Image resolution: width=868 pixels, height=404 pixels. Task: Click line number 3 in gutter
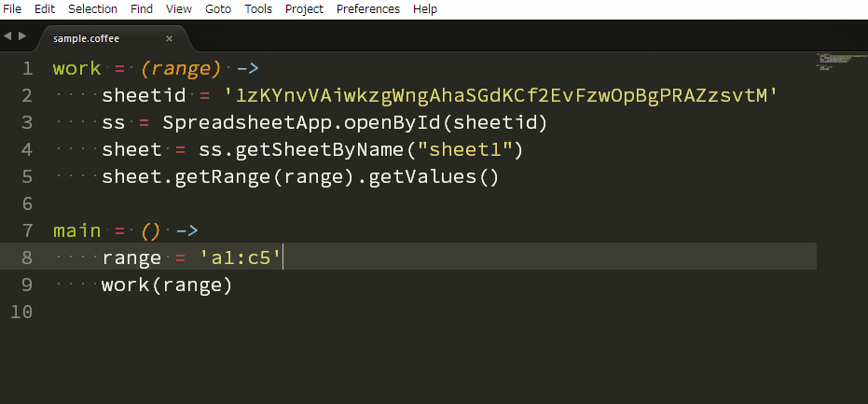27,123
